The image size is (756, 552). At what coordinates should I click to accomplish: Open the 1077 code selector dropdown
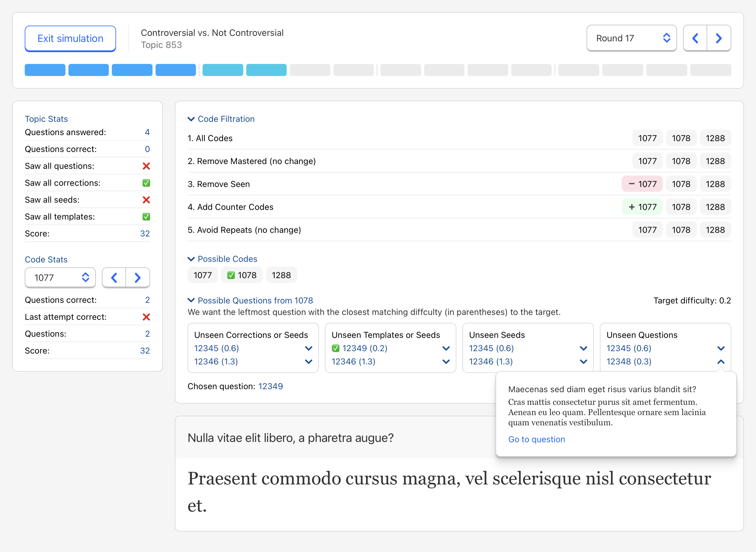tap(60, 278)
